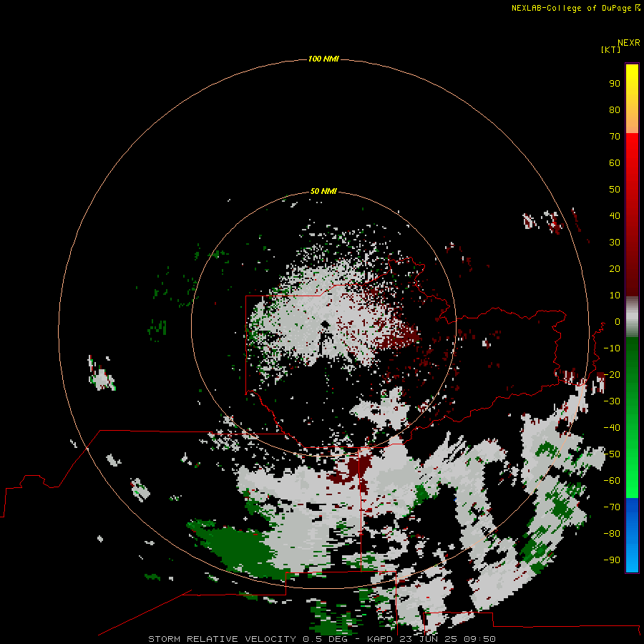The height and width of the screenshot is (644, 644).
Task: Click the 40 value on the velocity scale
Action: click(615, 215)
